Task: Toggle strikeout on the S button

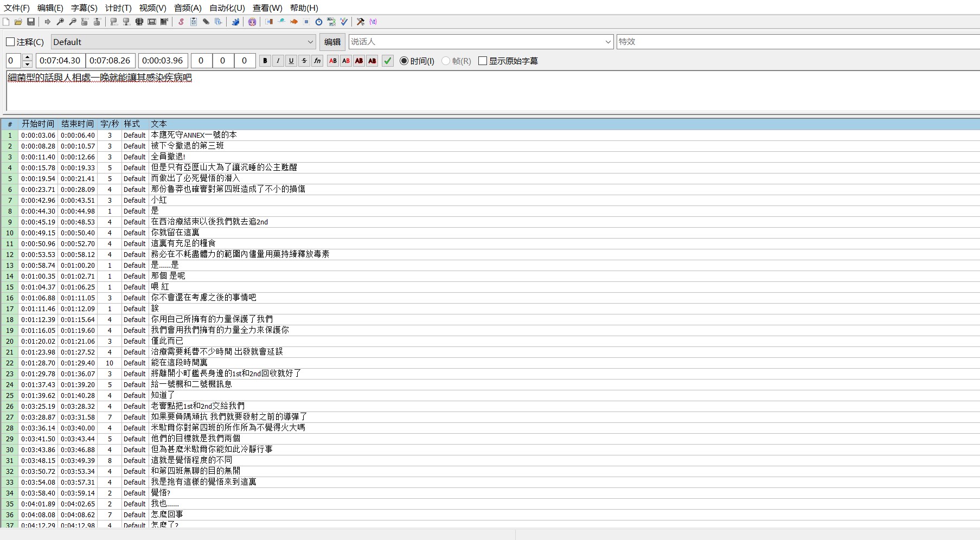Action: [x=304, y=61]
